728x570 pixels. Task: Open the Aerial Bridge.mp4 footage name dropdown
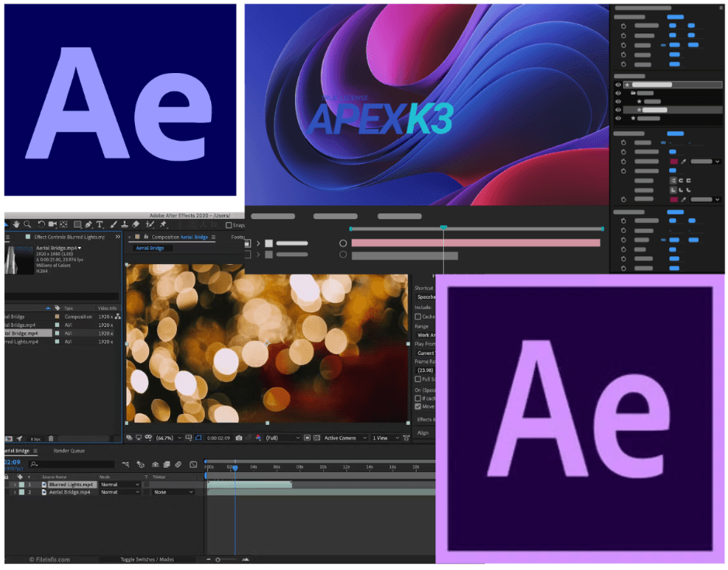pos(79,248)
